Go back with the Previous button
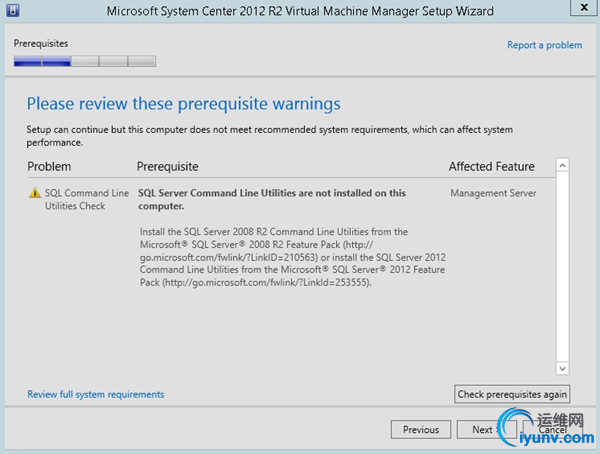600x454 pixels. [x=421, y=430]
